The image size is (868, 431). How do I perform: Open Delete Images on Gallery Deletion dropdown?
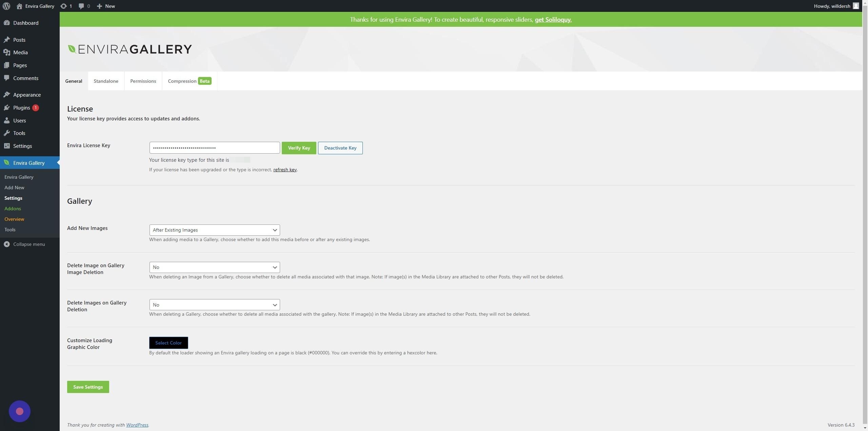point(215,305)
